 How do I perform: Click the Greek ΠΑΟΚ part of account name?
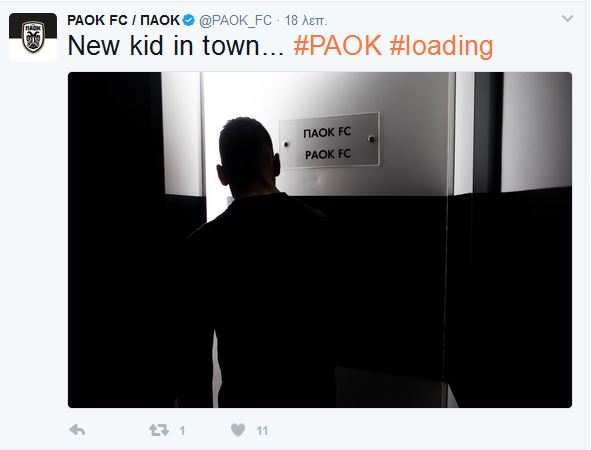(x=160, y=20)
